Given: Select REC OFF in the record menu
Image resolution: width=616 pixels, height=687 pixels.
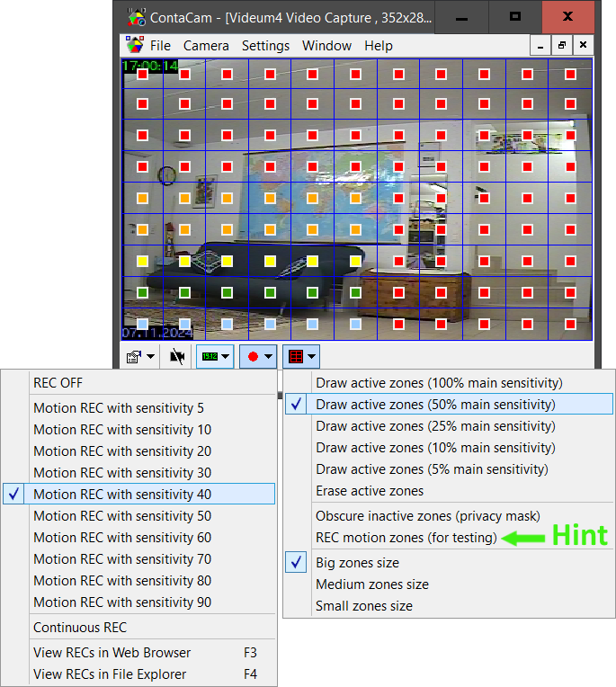Looking at the screenshot, I should [138, 383].
